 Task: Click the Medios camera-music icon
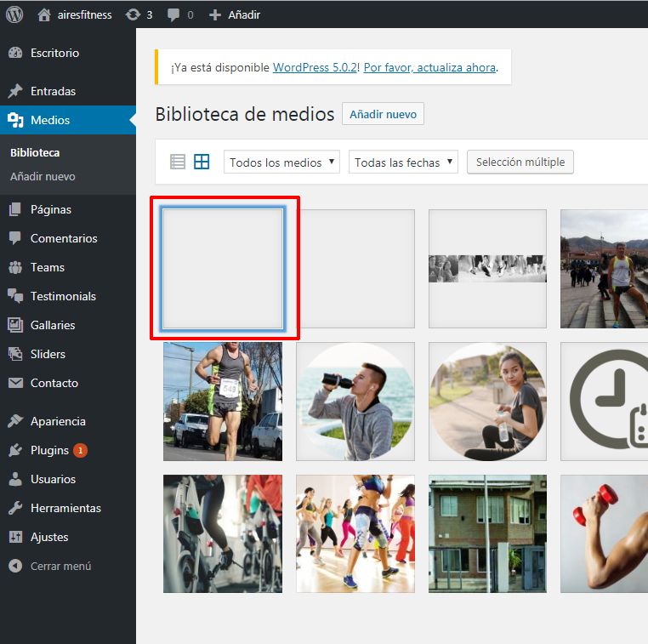(15, 120)
